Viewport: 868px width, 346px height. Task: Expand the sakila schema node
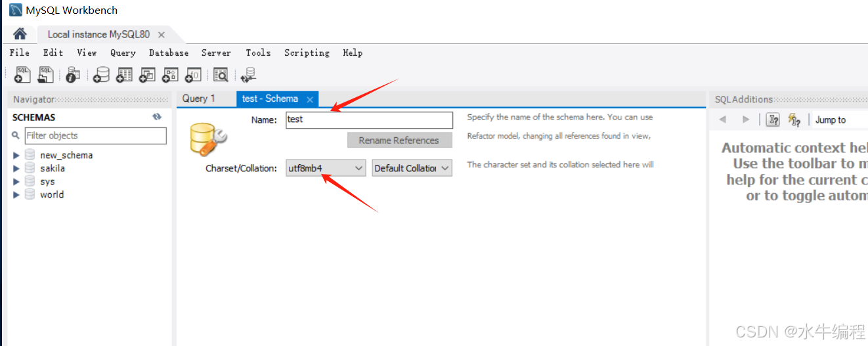(x=16, y=169)
